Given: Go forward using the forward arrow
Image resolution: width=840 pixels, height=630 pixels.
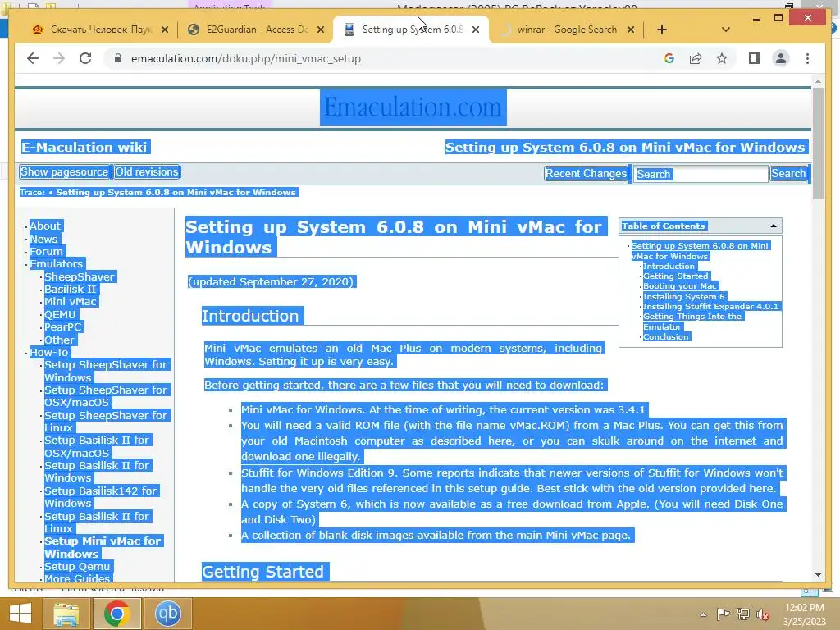Looking at the screenshot, I should point(59,58).
